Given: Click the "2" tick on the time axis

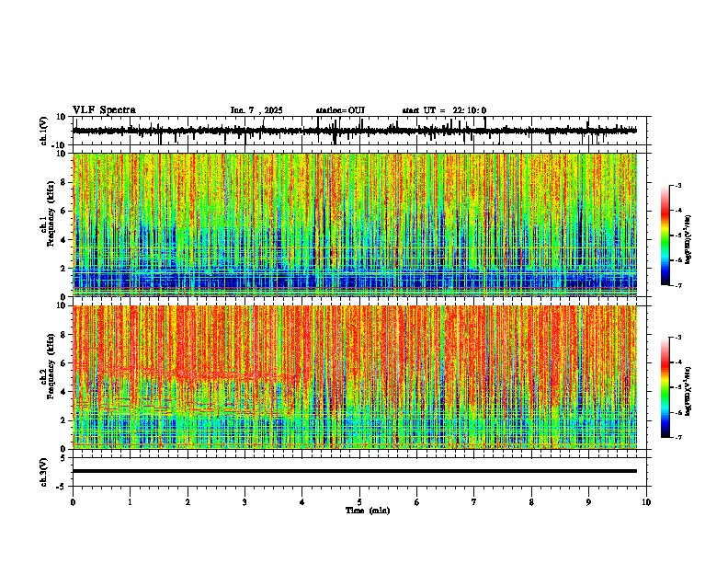Looking at the screenshot, I should point(188,502).
